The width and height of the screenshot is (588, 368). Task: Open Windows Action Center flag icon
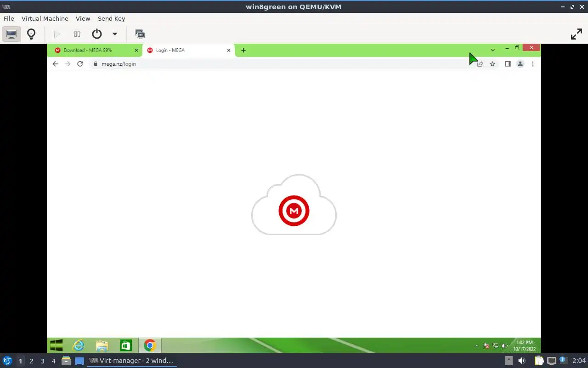[486, 345]
